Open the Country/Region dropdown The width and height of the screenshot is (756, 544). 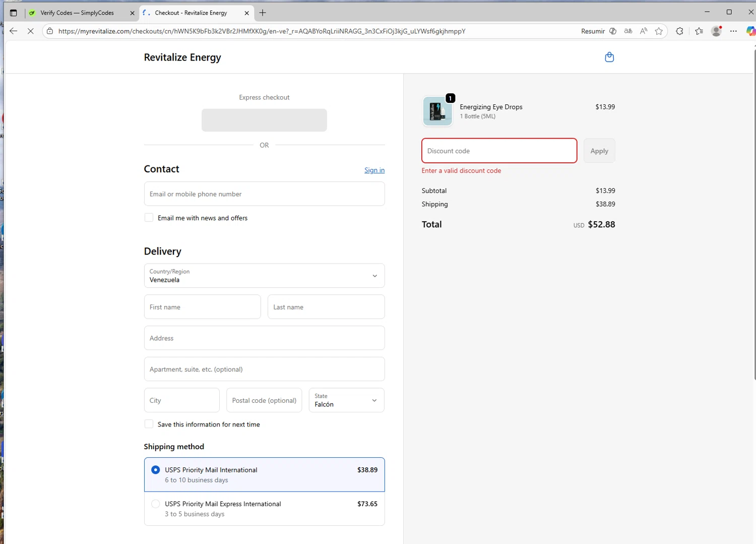click(x=264, y=276)
